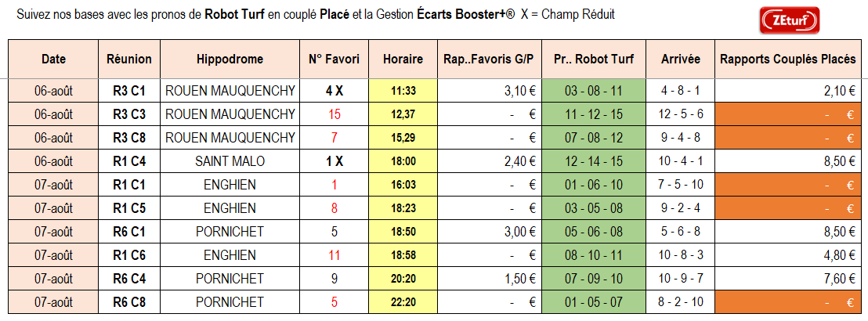Image resolution: width=868 pixels, height=321 pixels.
Task: Click the SAINT MALO hippodrome cell
Action: 230,161
